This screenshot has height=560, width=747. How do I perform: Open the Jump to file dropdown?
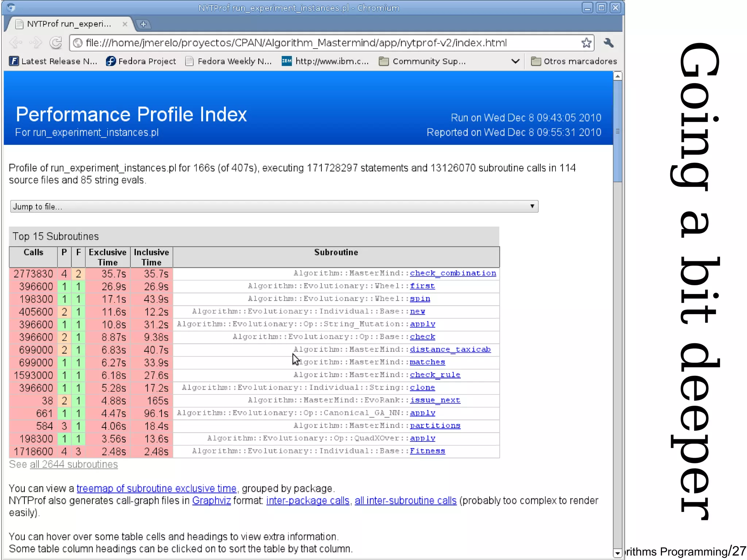point(274,206)
